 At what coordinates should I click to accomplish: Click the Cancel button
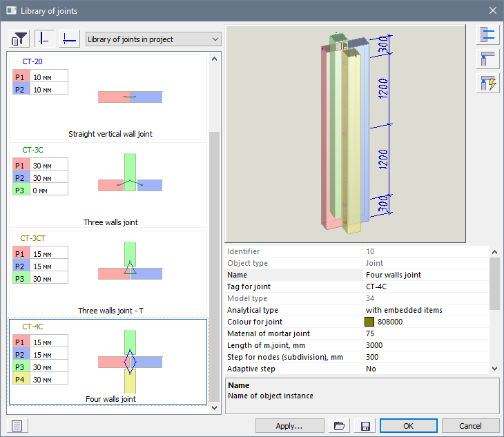pos(470,426)
